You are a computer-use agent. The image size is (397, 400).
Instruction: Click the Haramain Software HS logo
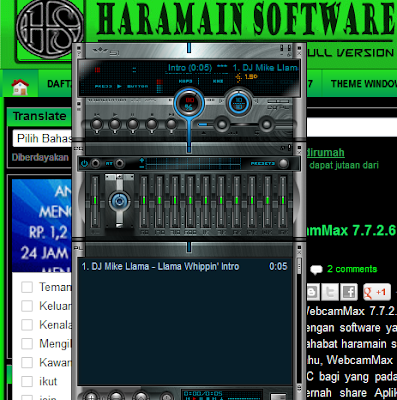(x=49, y=30)
